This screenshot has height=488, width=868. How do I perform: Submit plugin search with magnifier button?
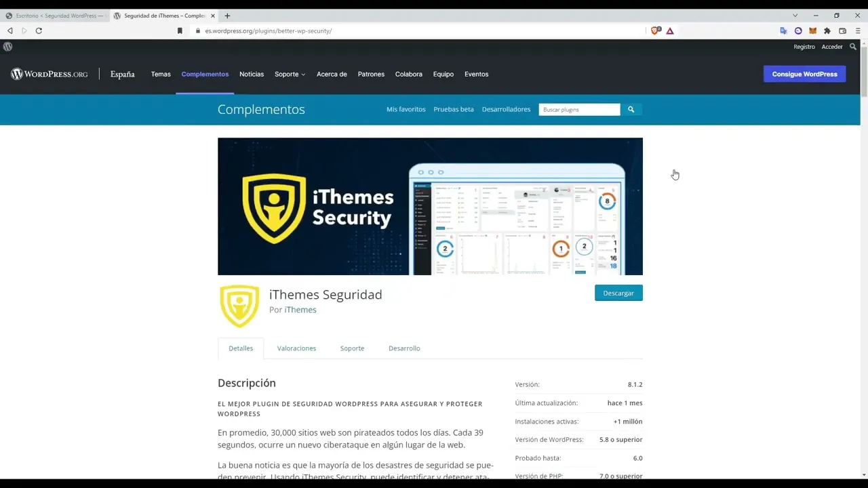631,109
